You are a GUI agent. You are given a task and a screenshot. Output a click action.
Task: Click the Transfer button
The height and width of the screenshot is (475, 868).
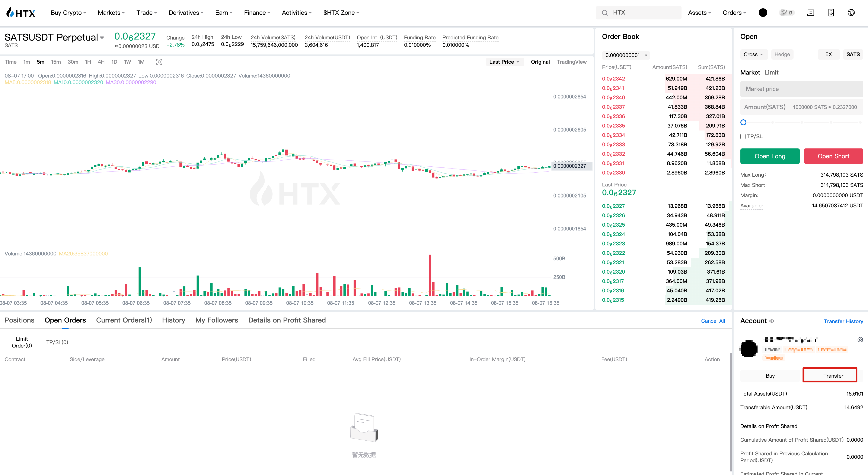coord(833,375)
